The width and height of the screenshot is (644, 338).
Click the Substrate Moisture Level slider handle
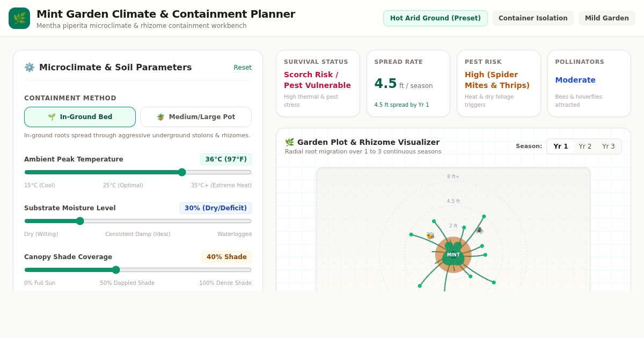pos(80,221)
